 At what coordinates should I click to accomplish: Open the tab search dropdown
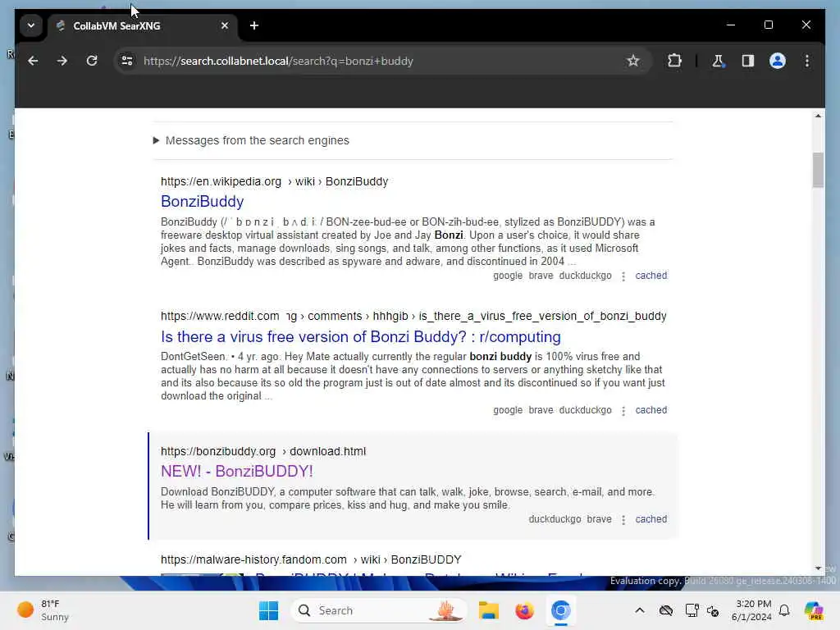[31, 25]
